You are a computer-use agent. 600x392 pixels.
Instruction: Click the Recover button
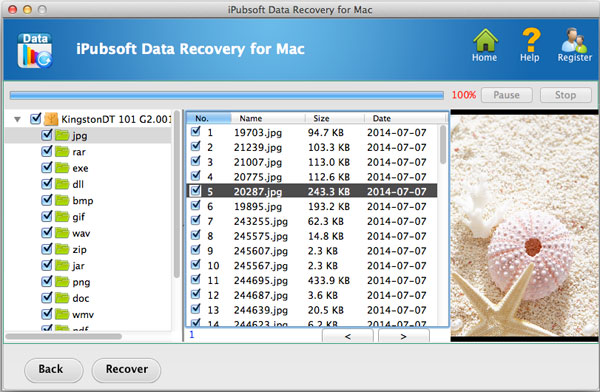coord(126,369)
